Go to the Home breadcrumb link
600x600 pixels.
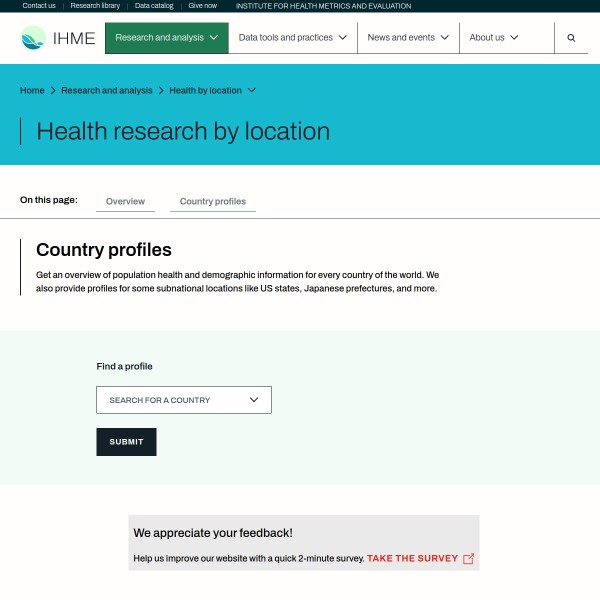click(32, 91)
